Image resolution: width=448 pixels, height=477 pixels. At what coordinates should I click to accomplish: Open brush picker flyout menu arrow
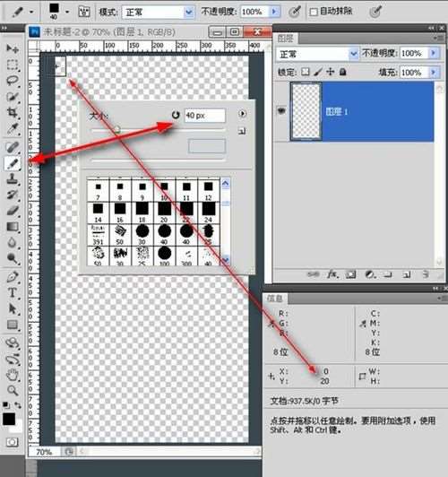click(242, 114)
